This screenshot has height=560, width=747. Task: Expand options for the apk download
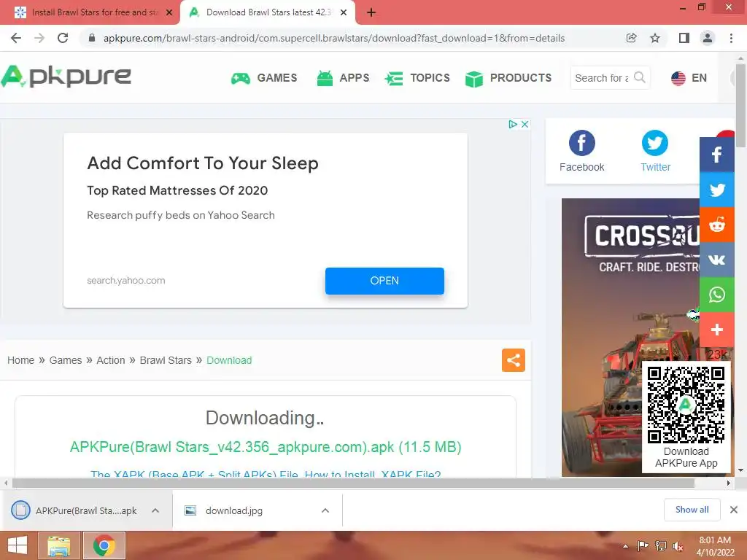(x=155, y=510)
